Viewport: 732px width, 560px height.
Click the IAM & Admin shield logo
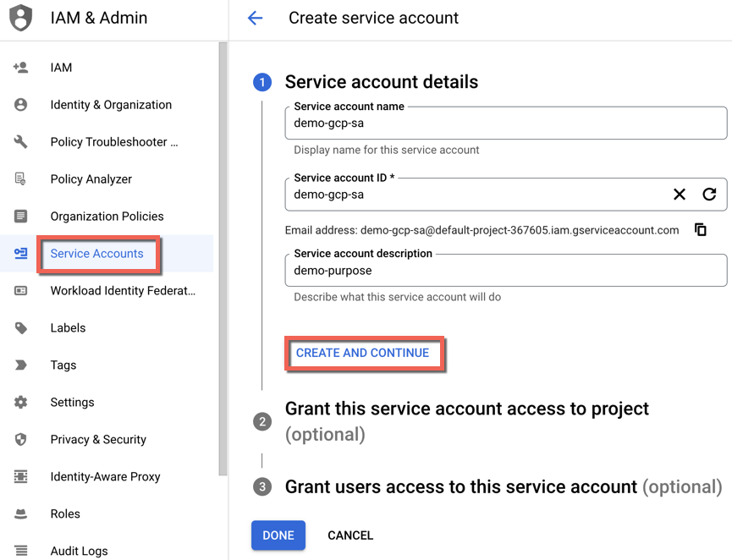(21, 18)
